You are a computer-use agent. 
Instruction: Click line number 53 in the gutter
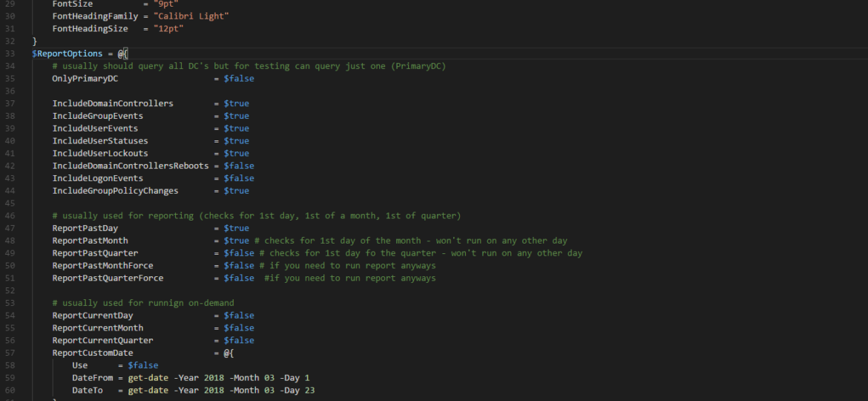tap(10, 303)
